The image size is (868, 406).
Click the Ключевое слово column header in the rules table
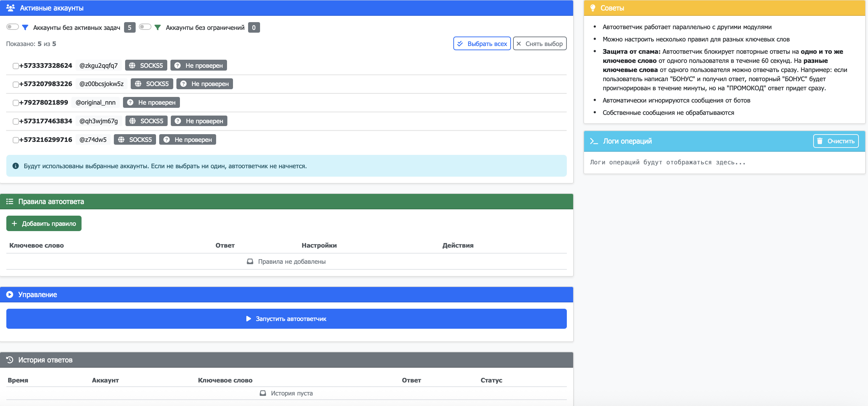(x=37, y=245)
